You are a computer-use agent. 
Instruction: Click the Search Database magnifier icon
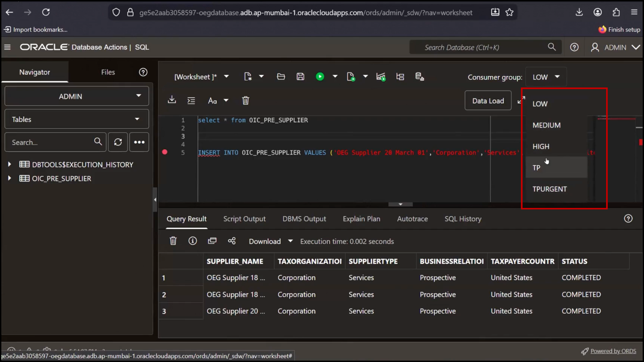[x=552, y=47]
